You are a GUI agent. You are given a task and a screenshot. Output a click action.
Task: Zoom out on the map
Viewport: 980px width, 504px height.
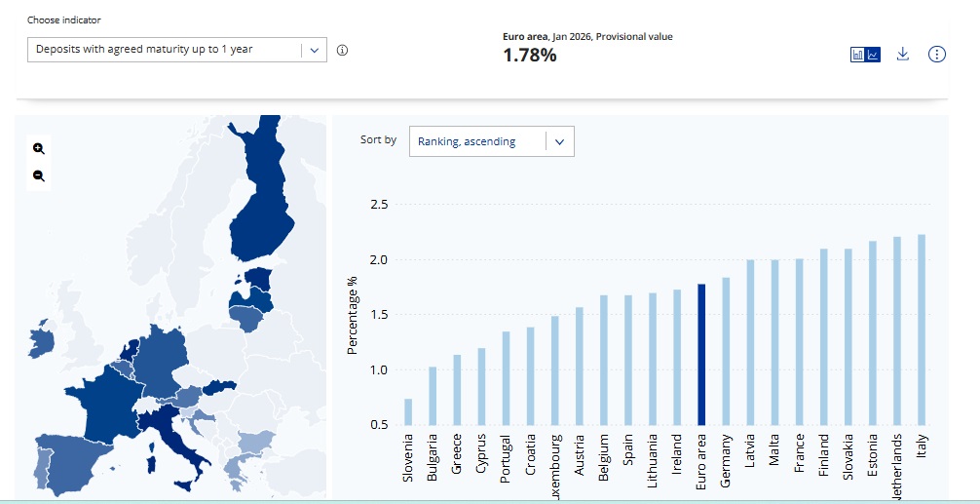click(x=39, y=175)
